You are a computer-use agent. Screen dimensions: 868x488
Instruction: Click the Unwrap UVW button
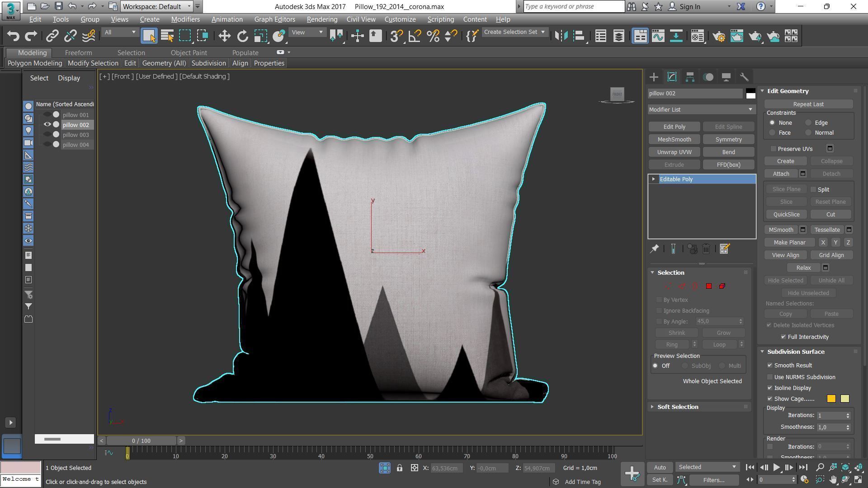pos(674,152)
